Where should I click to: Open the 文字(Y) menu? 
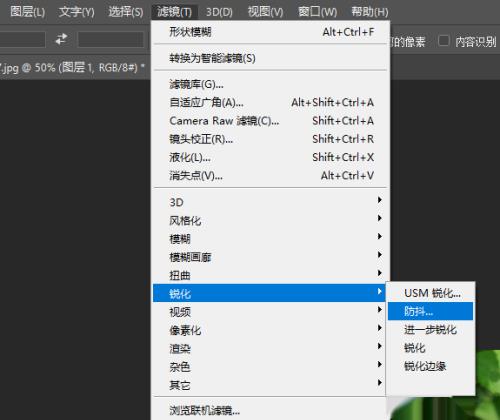tap(77, 12)
